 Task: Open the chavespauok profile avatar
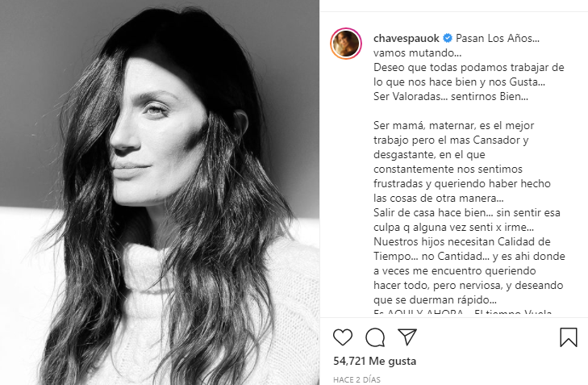346,44
